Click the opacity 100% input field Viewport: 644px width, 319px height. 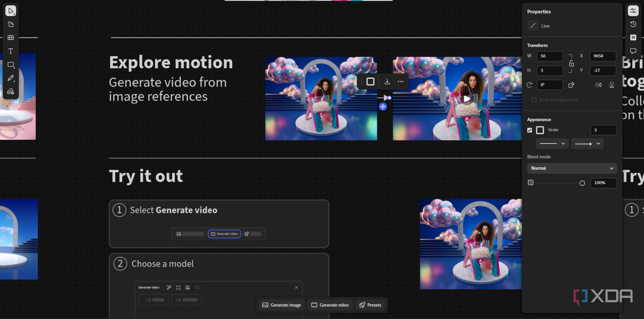[603, 183]
